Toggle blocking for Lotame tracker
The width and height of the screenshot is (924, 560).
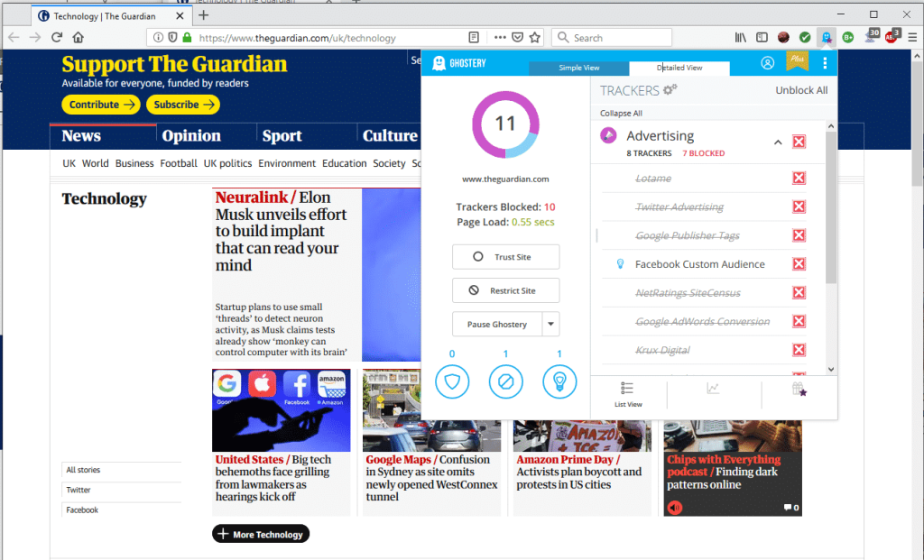pos(799,178)
